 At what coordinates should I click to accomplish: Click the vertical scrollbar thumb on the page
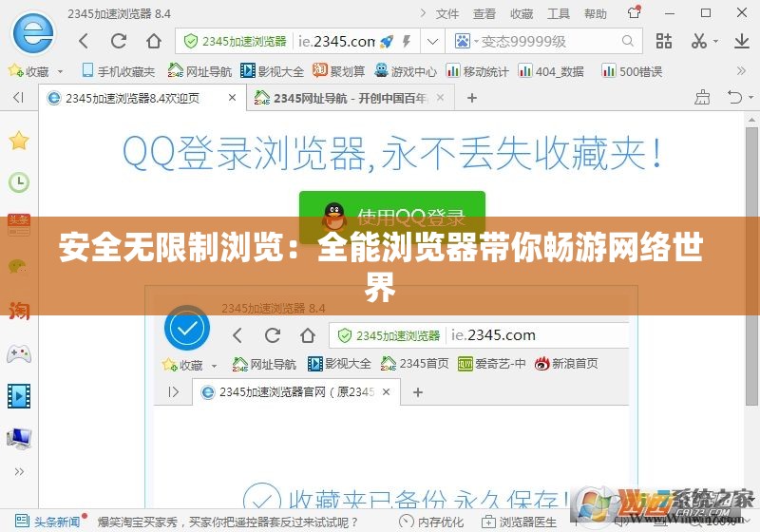(751, 265)
